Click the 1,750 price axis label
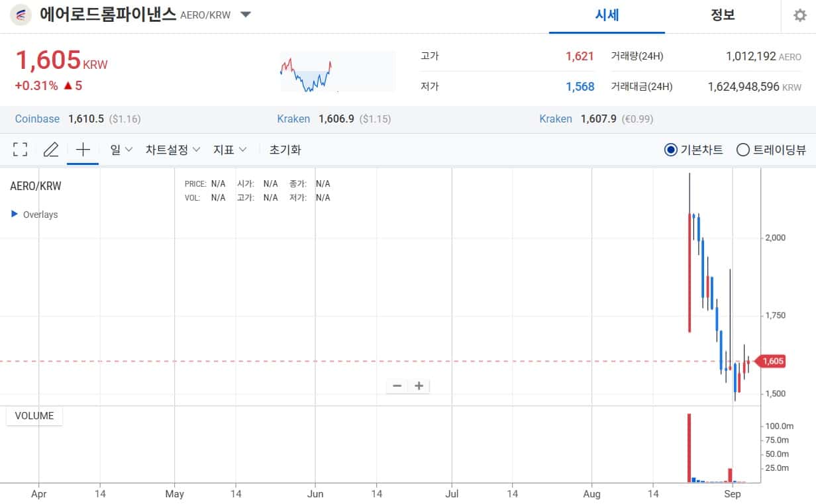The width and height of the screenshot is (816, 504). (775, 315)
